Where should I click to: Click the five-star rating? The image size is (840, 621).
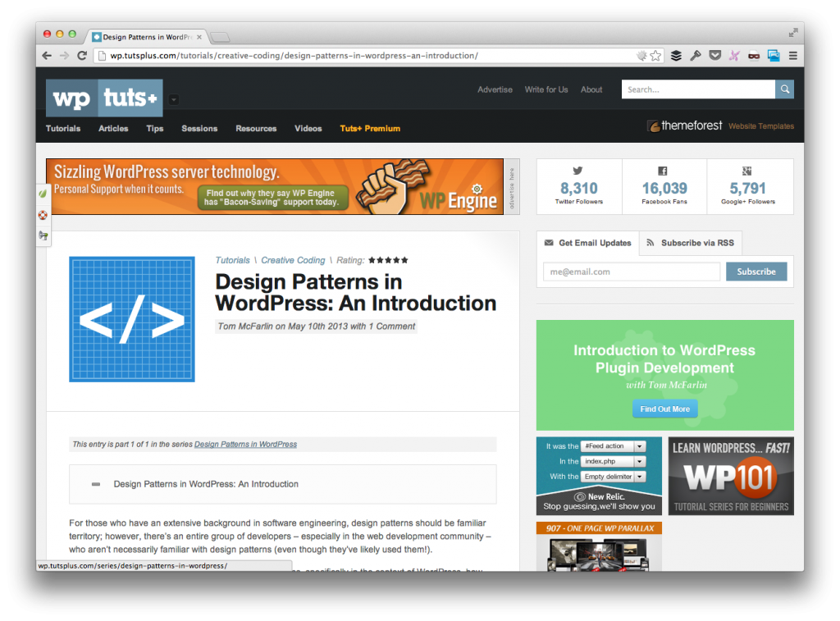click(x=388, y=260)
